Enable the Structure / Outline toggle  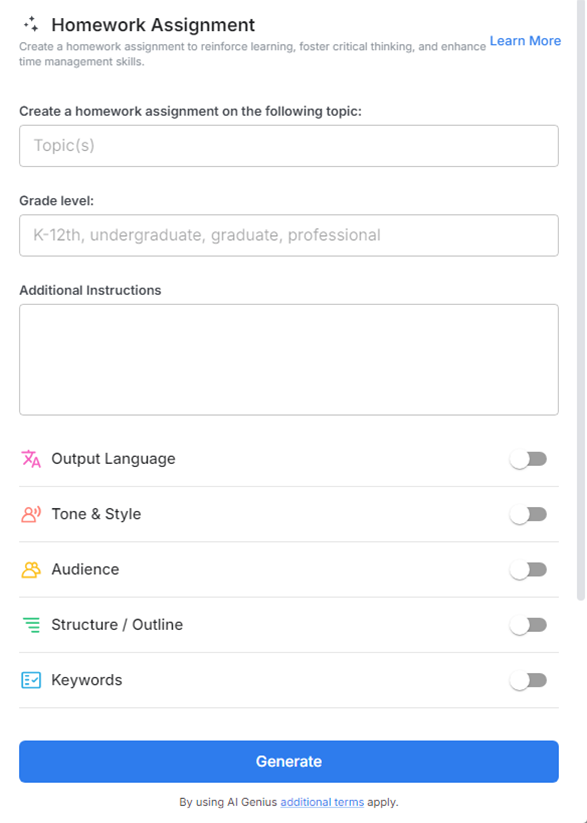[x=528, y=624]
